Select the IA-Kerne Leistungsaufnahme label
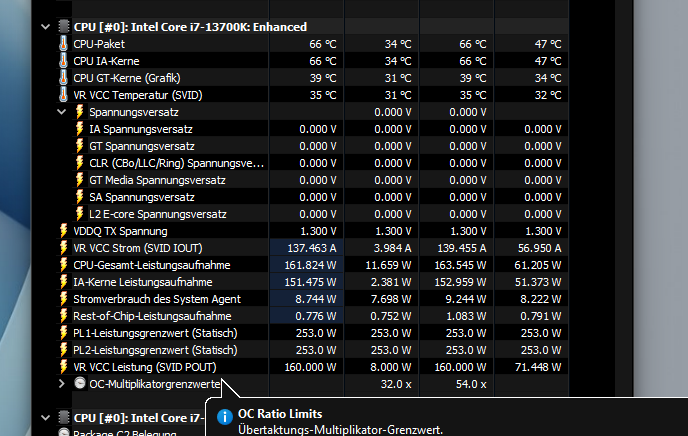Viewport: 688px width, 436px height. tap(143, 282)
